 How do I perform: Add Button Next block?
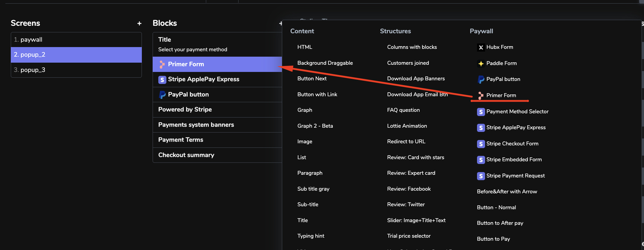tap(312, 79)
